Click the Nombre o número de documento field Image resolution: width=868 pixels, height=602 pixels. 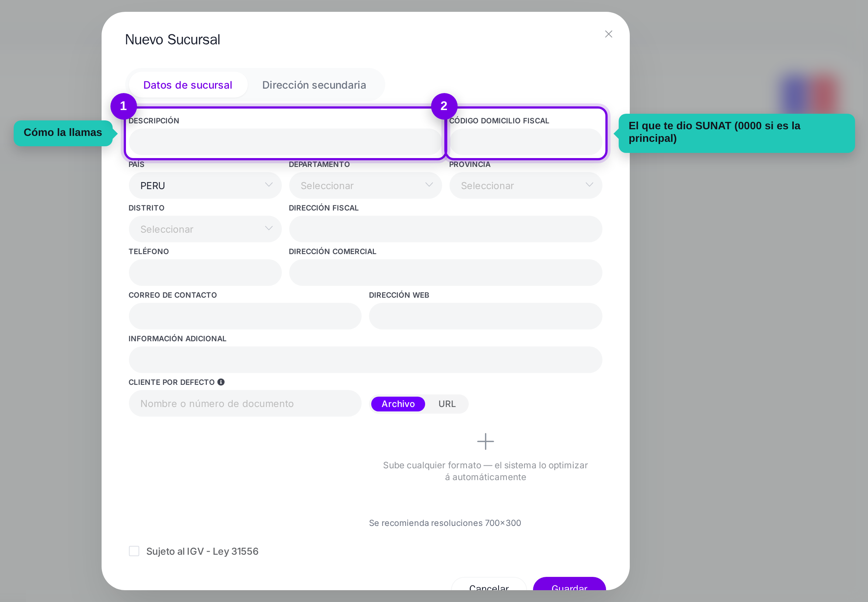(245, 404)
